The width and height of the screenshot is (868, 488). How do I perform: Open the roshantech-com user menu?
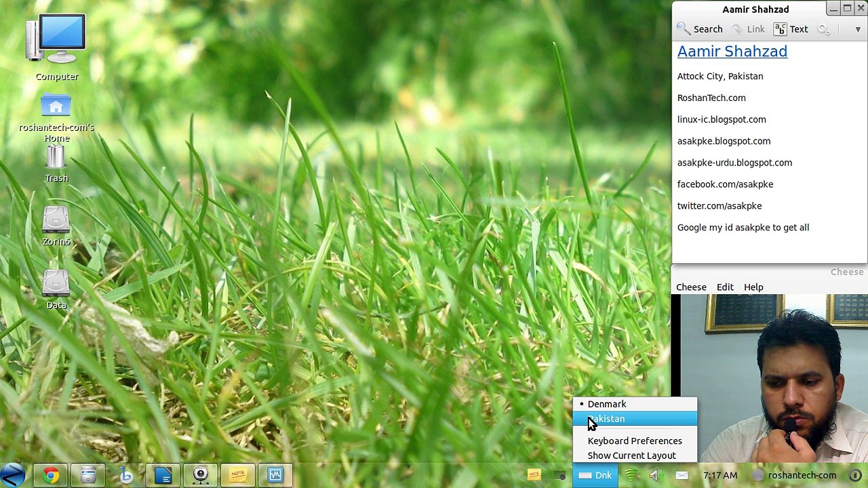point(795,475)
